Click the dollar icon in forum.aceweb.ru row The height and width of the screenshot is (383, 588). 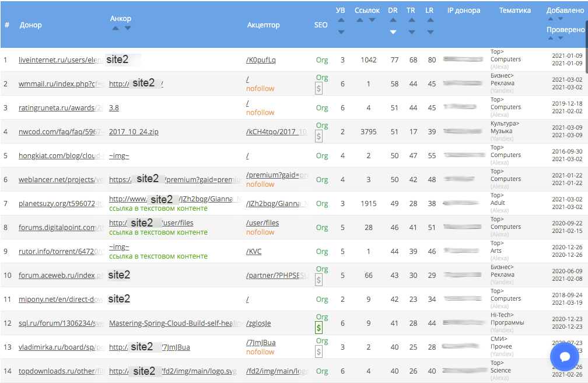click(x=318, y=280)
